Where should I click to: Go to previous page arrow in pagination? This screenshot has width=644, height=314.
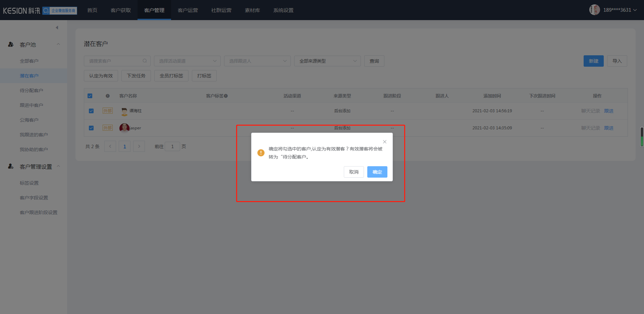point(110,146)
